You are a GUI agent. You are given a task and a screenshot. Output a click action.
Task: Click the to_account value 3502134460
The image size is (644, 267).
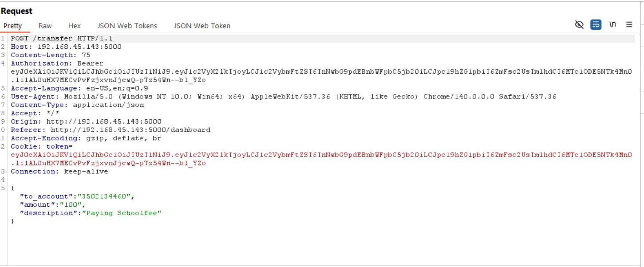tap(106, 196)
